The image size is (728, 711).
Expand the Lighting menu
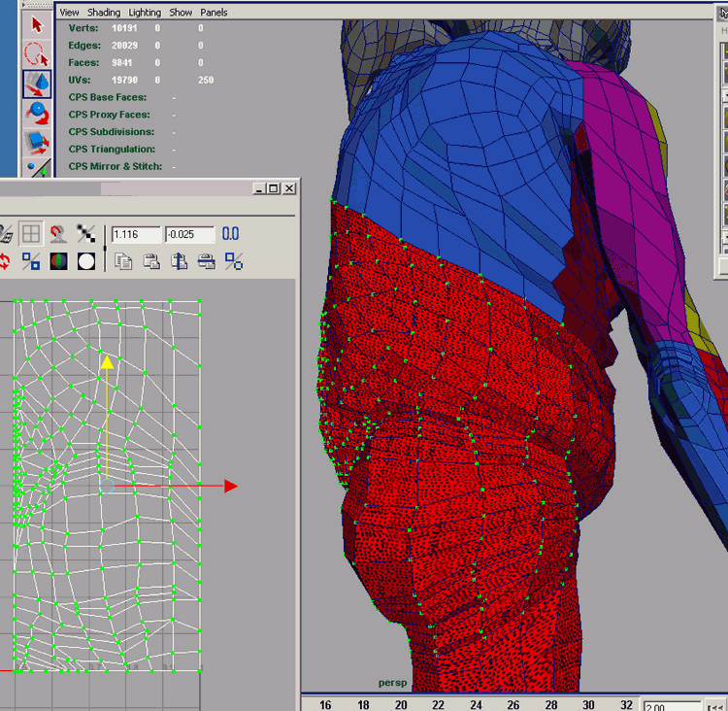(x=146, y=13)
